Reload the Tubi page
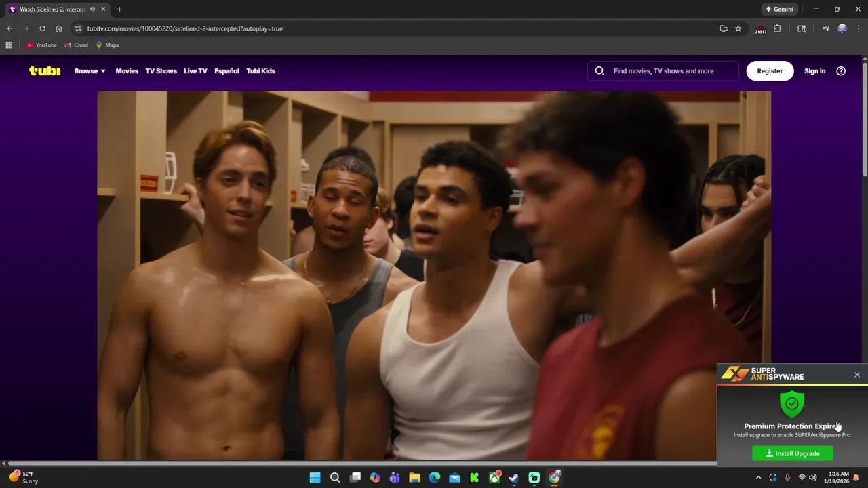 click(x=42, y=28)
